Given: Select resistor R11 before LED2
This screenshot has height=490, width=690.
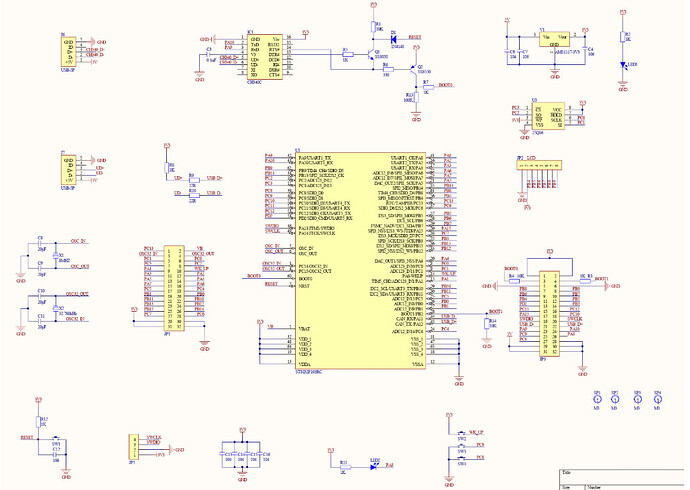Looking at the screenshot, I should point(345,467).
